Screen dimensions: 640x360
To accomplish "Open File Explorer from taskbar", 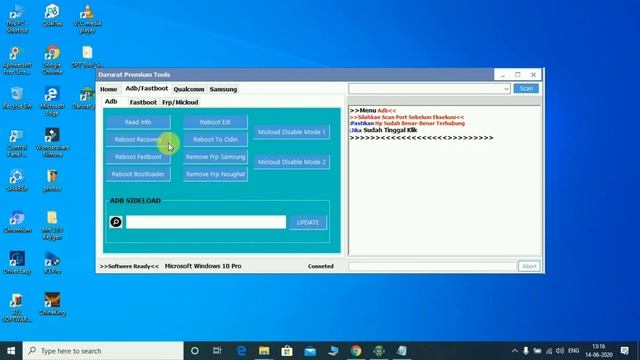I will click(x=264, y=351).
